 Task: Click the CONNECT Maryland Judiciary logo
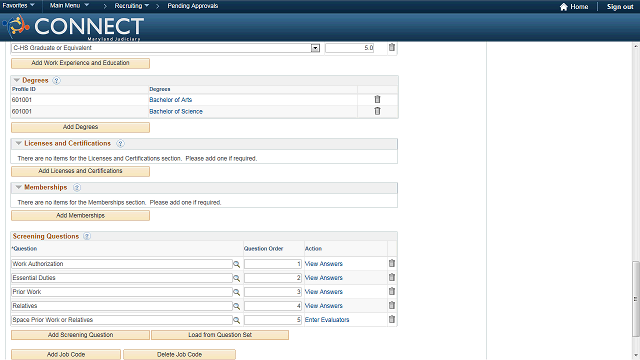point(73,27)
